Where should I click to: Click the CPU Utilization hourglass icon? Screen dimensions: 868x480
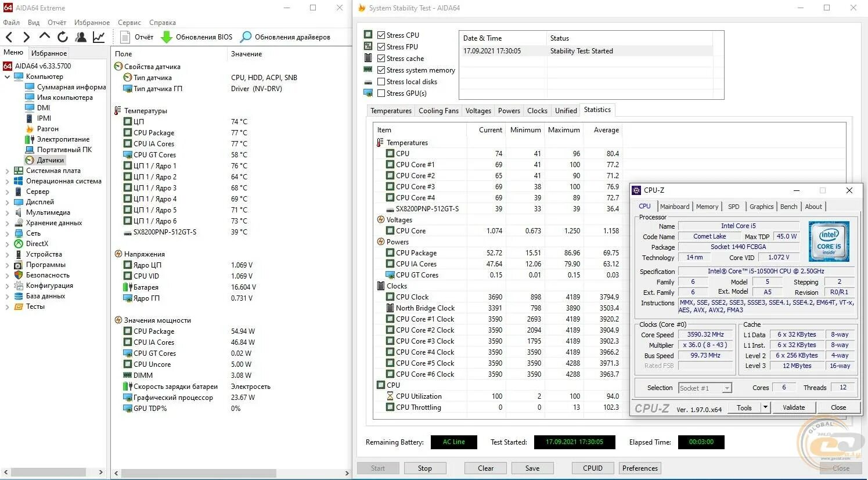pos(390,396)
